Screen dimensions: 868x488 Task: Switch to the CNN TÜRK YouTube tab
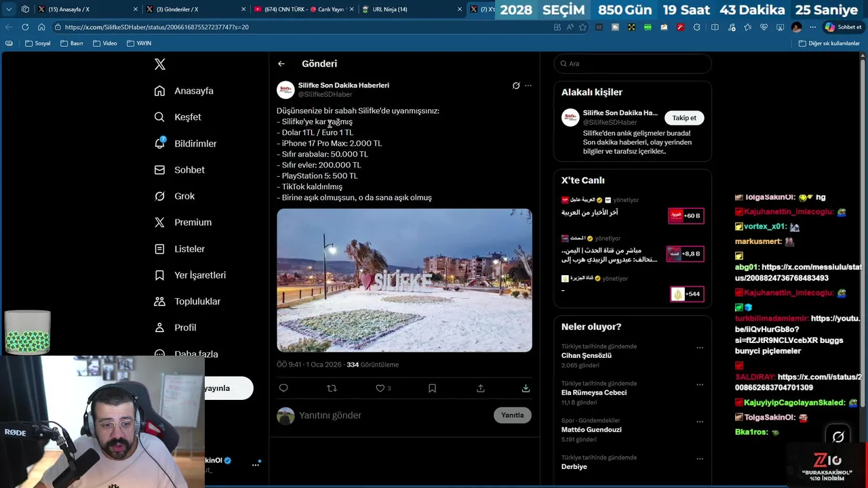(304, 9)
